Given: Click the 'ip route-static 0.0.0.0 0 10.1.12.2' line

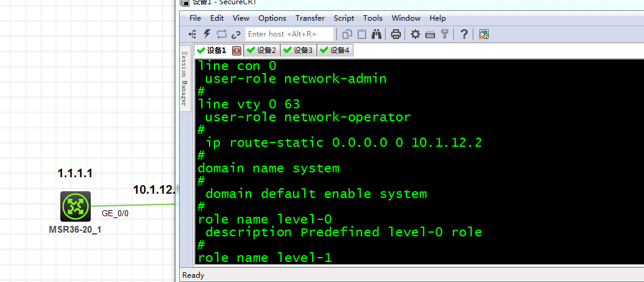Looking at the screenshot, I should (344, 143).
